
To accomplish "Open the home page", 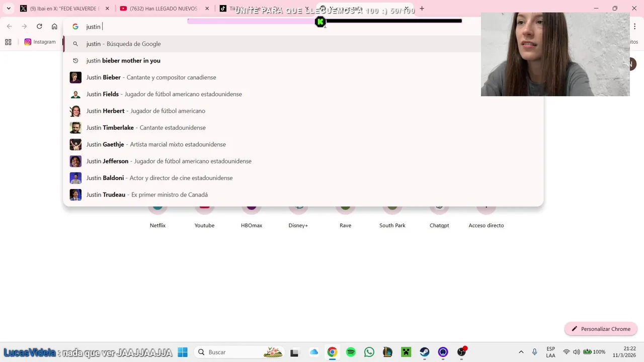I will coord(54,26).
